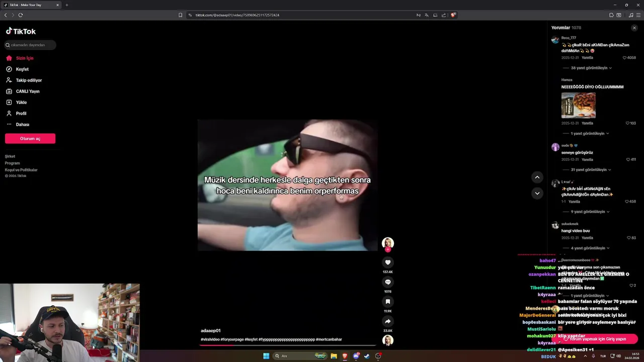Screen dimensions: 644x362
Task: Click the Brave shields icon
Action: [453, 15]
